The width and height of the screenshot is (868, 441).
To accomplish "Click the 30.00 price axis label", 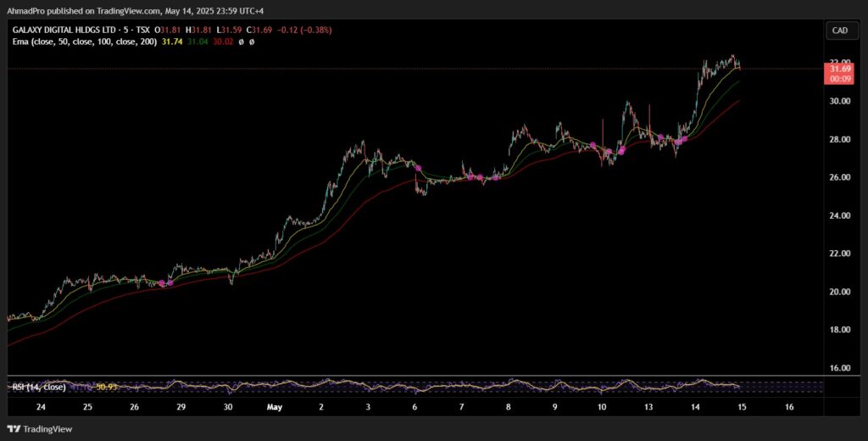I will tap(840, 101).
